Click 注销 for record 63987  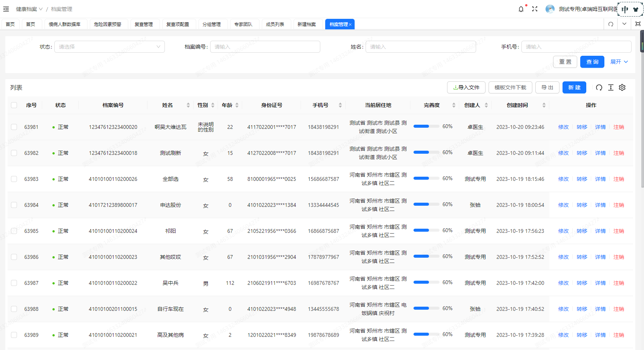(619, 283)
